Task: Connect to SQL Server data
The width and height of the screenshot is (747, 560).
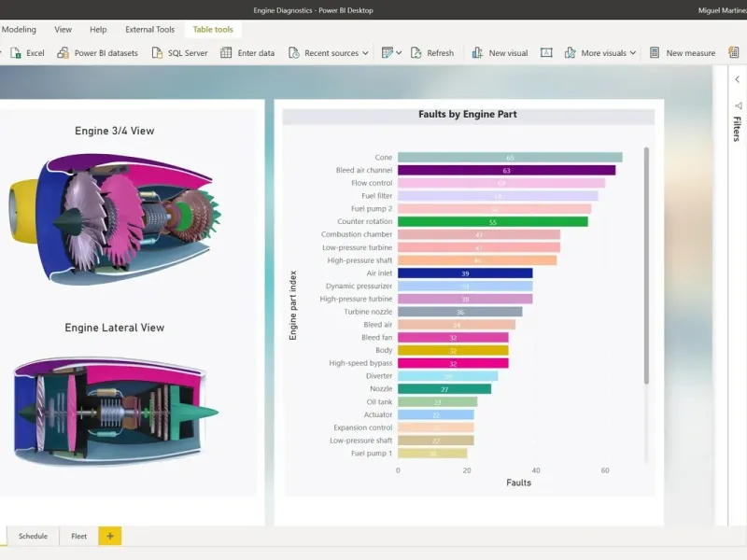Action: 179,53
